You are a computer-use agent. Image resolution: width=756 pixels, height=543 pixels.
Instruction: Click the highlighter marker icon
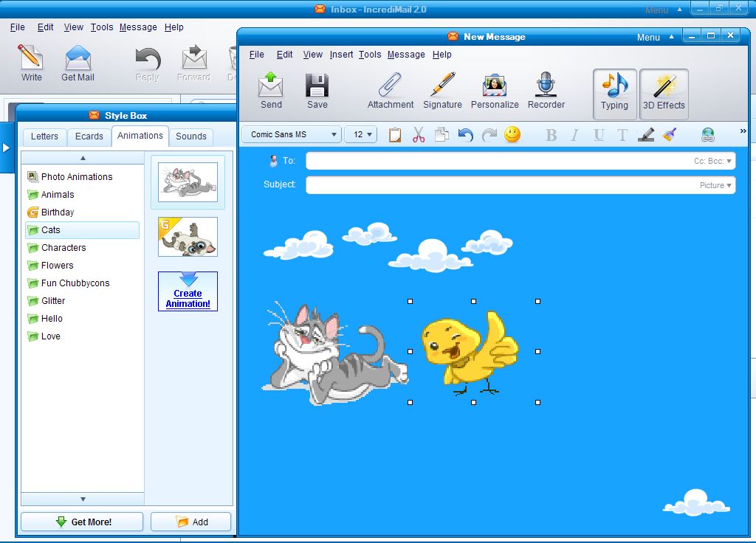coord(646,134)
